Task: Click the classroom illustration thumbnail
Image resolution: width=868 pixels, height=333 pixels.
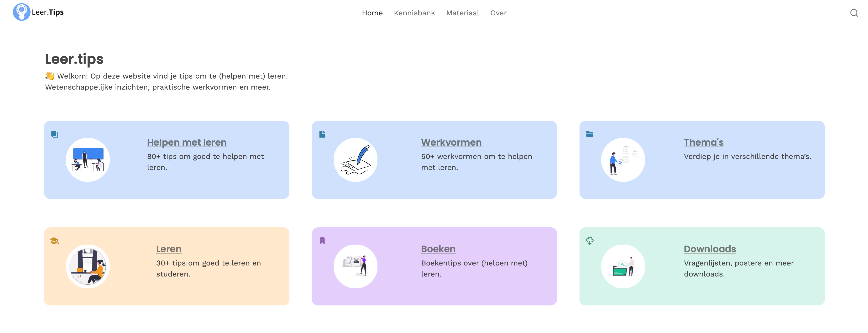Action: pos(88,160)
